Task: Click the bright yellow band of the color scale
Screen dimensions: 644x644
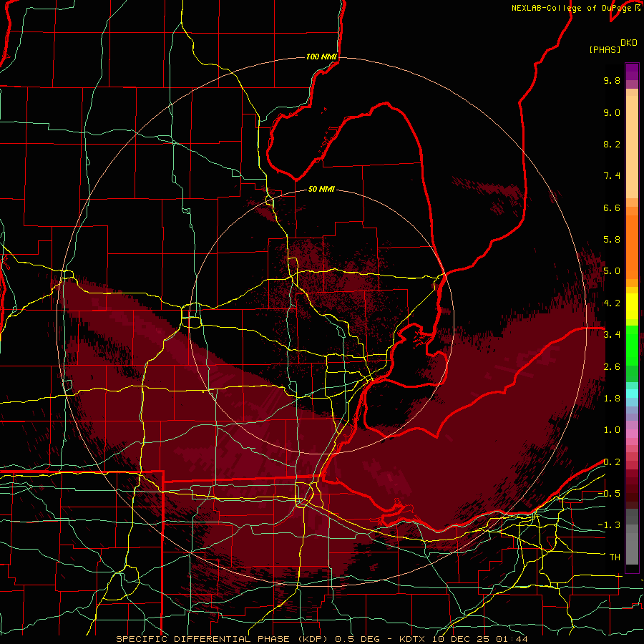Action: [x=632, y=306]
